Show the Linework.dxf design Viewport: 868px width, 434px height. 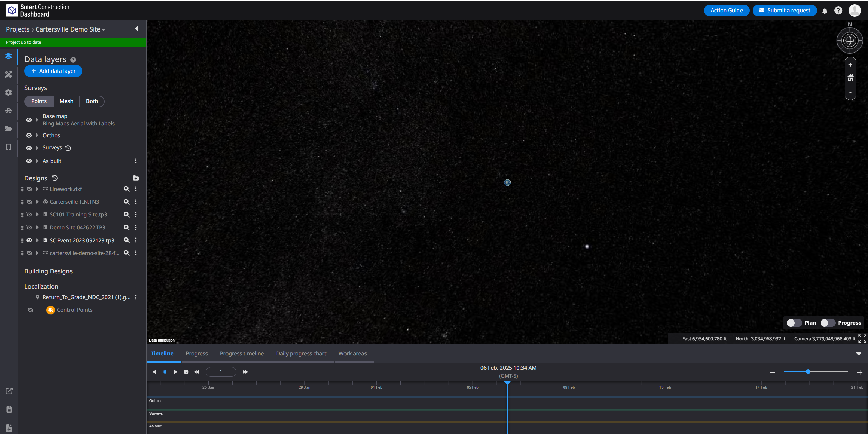pos(29,189)
